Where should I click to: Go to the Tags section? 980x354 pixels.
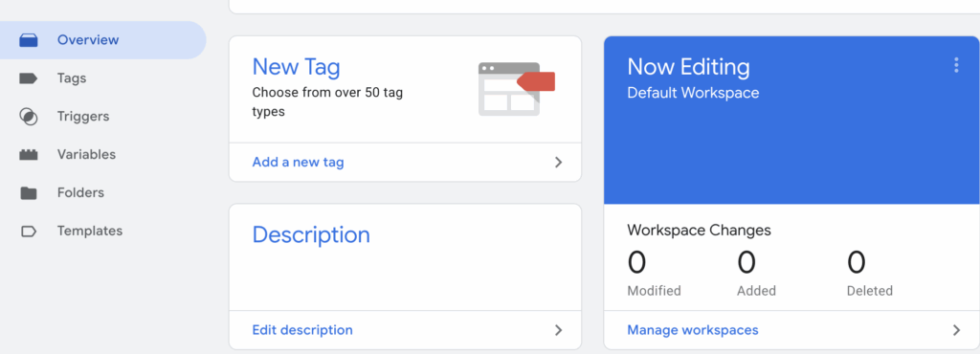[72, 78]
